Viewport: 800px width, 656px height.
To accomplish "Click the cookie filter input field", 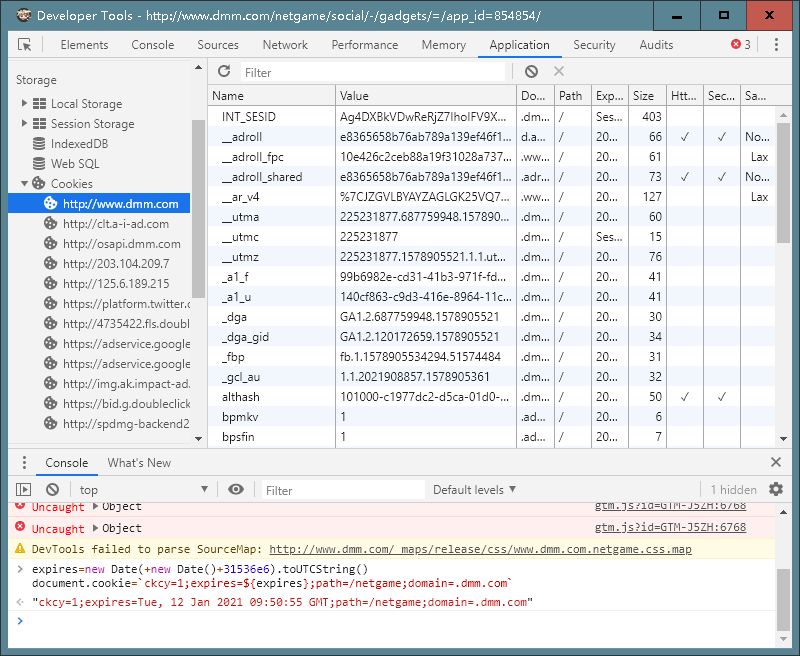I will tap(373, 72).
